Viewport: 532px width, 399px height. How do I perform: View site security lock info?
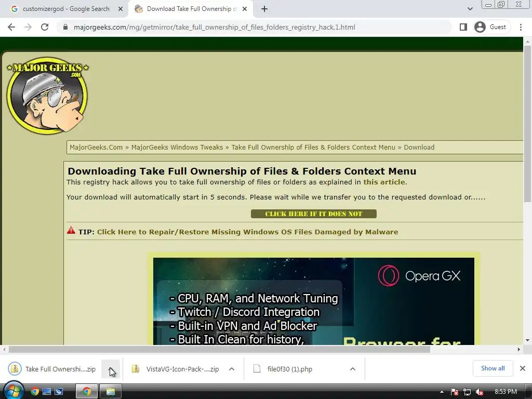coord(65,27)
